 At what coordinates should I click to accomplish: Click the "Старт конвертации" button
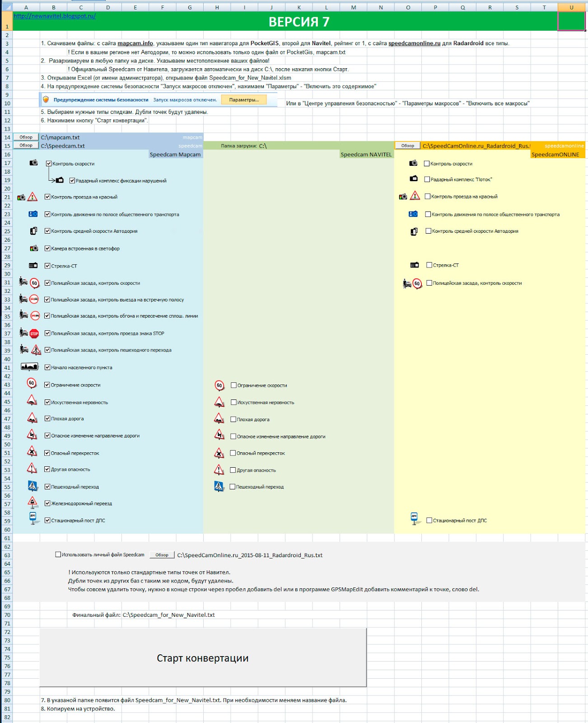tap(203, 657)
